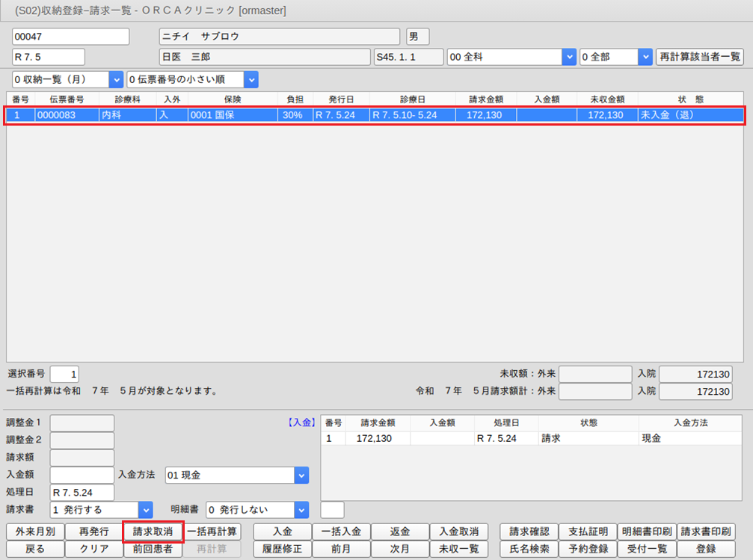This screenshot has width=753, height=560.
Task: Select invoice row 0000083 in the list
Action: 374,115
